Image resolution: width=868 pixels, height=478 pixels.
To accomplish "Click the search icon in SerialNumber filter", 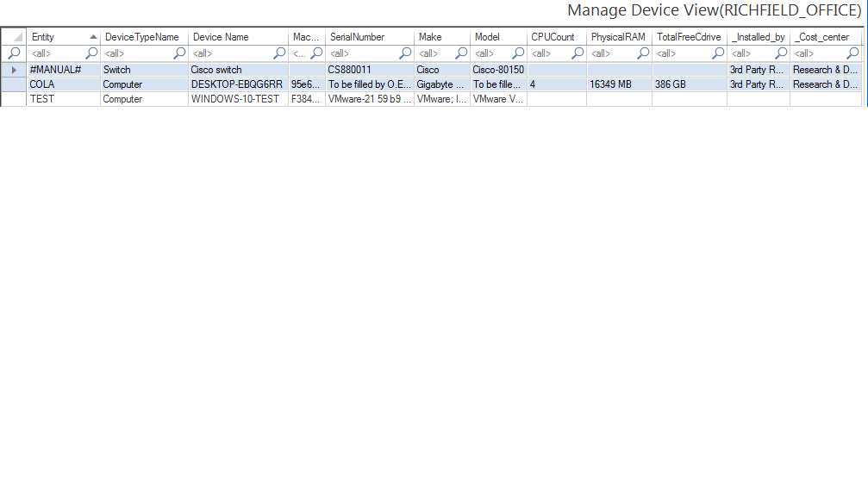I will (x=405, y=53).
